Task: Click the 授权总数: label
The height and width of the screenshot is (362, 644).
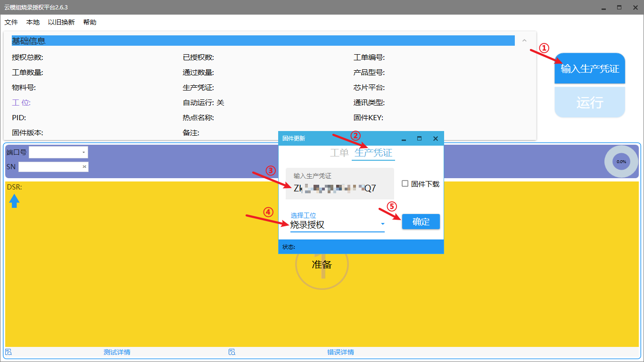Action: 28,58
